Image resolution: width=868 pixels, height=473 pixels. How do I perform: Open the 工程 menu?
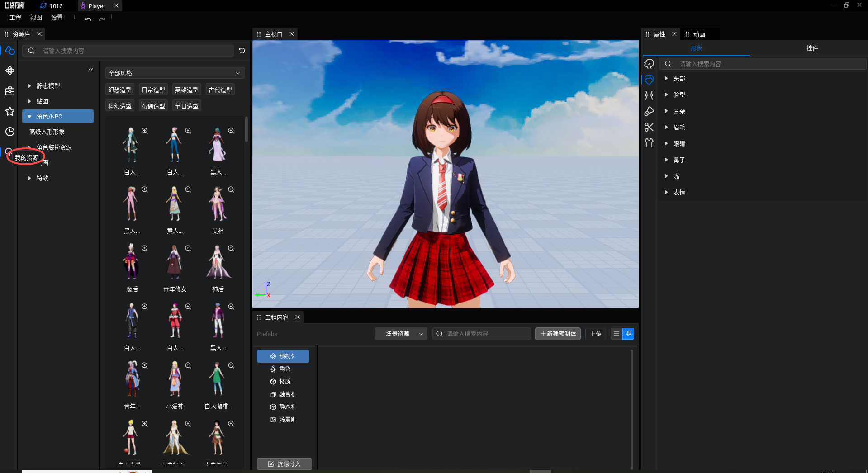point(15,18)
